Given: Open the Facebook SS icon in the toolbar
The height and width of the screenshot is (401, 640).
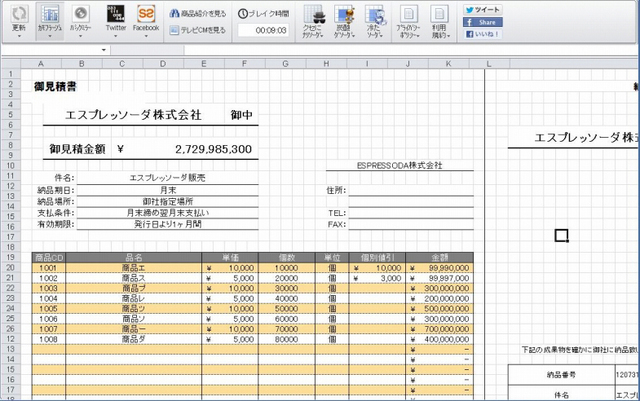Looking at the screenshot, I should coord(146,13).
